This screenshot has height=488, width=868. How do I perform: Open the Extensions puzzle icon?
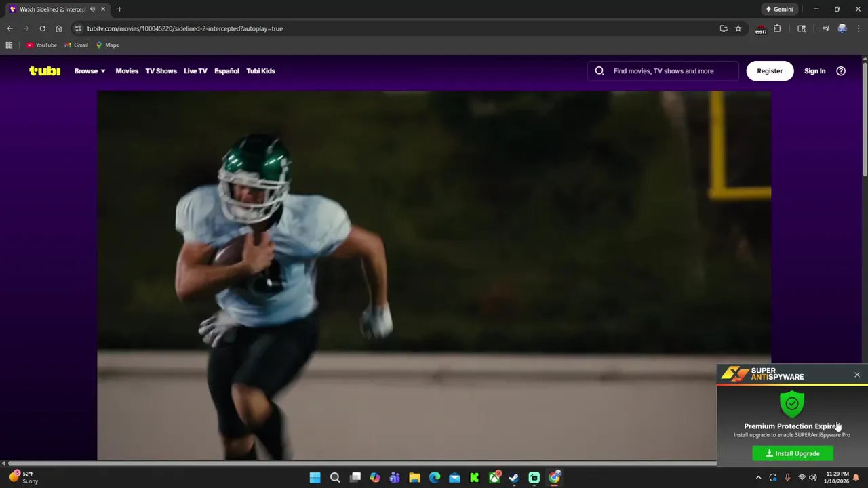point(777,28)
